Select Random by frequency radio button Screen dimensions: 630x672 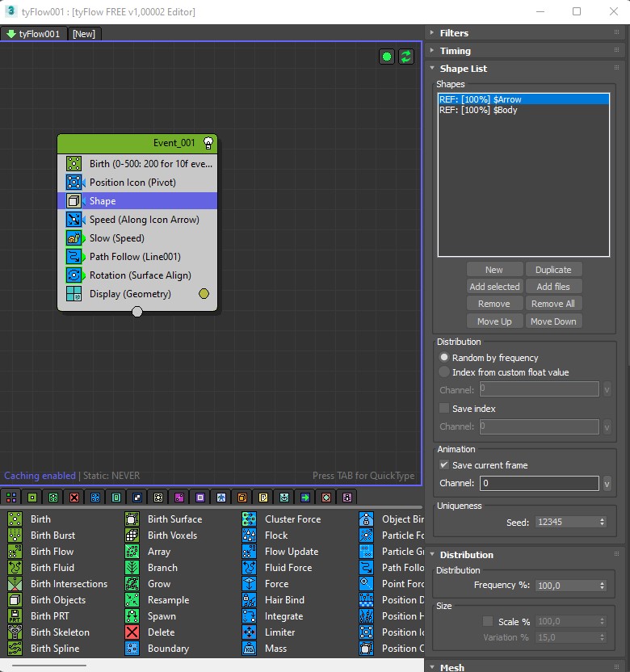coord(444,358)
